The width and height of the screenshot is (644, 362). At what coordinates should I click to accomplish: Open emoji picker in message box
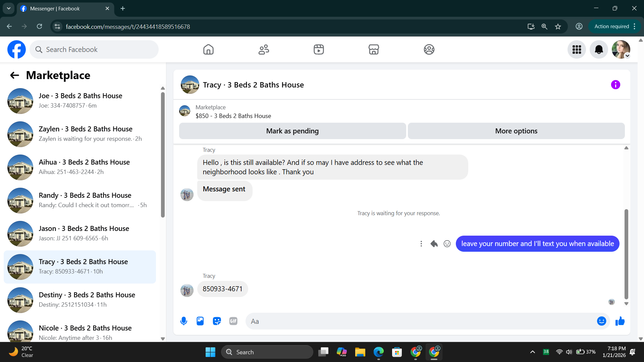[x=601, y=321]
